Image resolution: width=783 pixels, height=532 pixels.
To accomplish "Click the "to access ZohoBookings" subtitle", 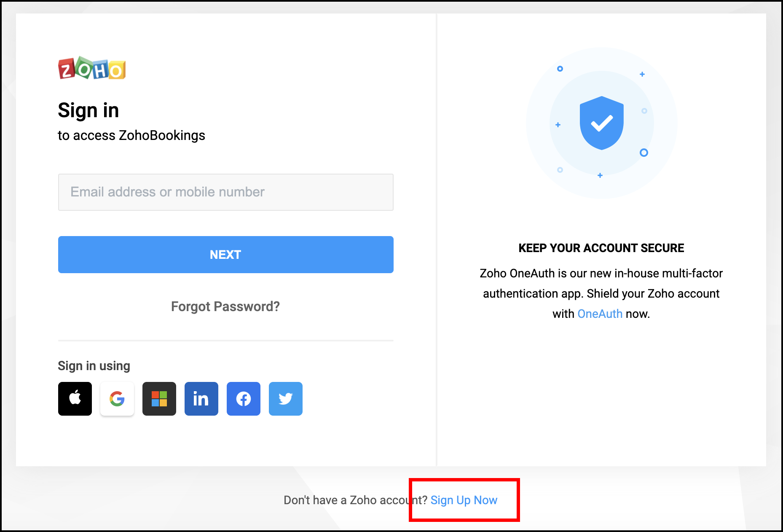I will tap(131, 135).
